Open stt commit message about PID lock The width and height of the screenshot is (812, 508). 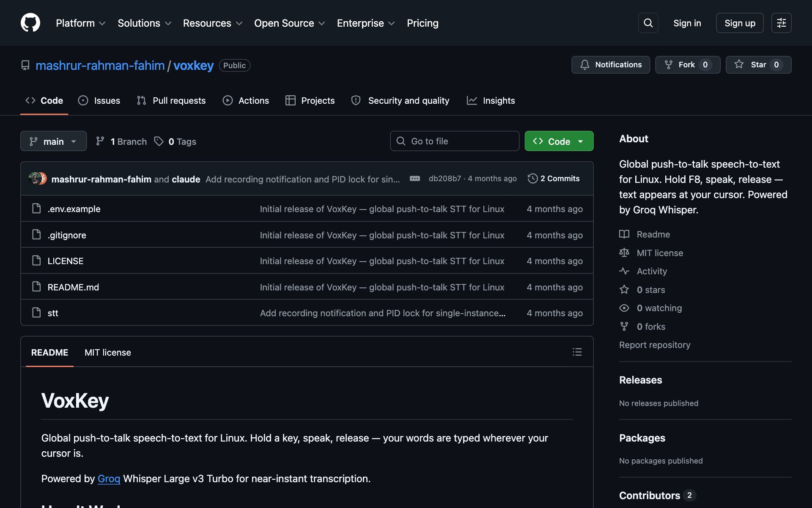point(383,313)
